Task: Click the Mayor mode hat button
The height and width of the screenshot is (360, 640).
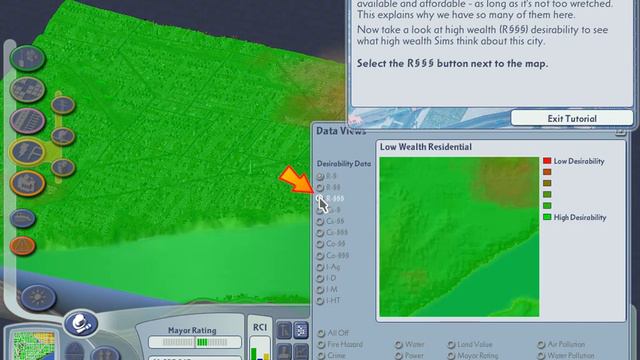Action: tap(81, 323)
